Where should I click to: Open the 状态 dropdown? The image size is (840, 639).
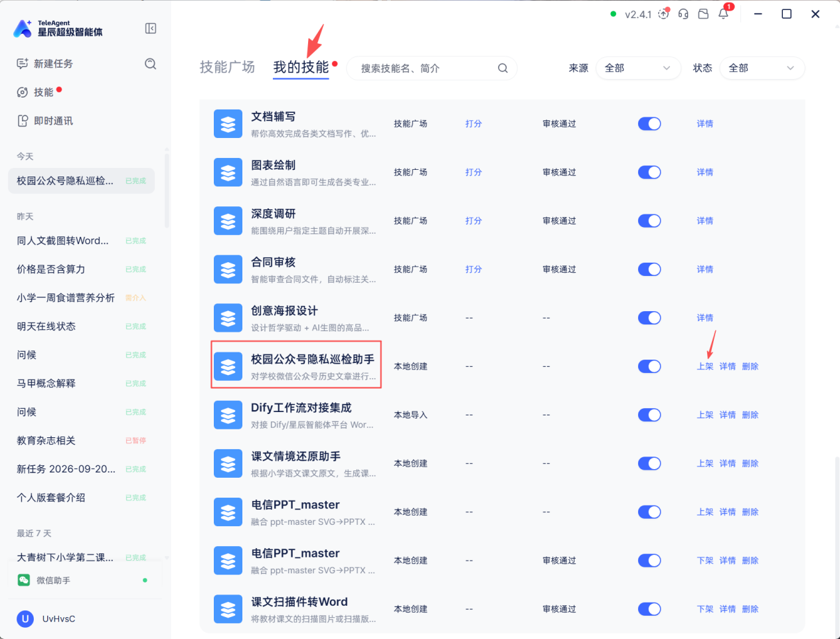[x=762, y=68]
